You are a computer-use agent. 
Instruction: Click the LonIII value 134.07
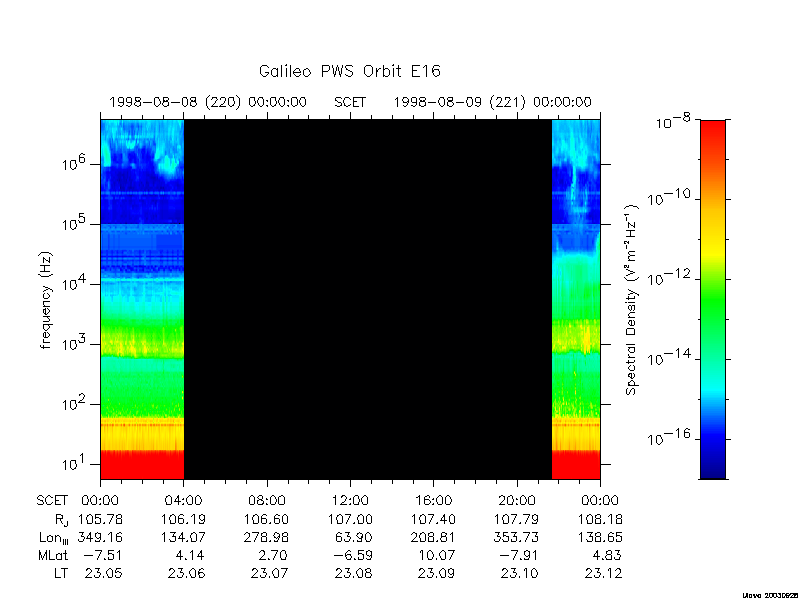click(184, 537)
